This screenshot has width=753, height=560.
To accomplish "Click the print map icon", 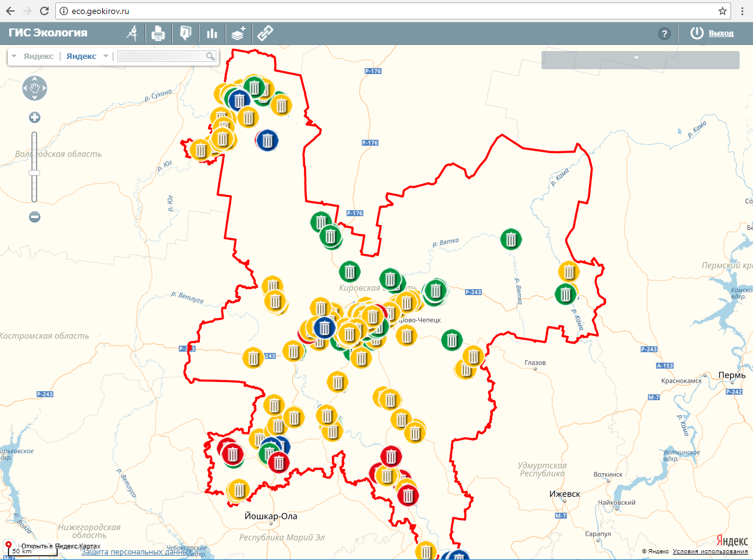I will click(158, 33).
